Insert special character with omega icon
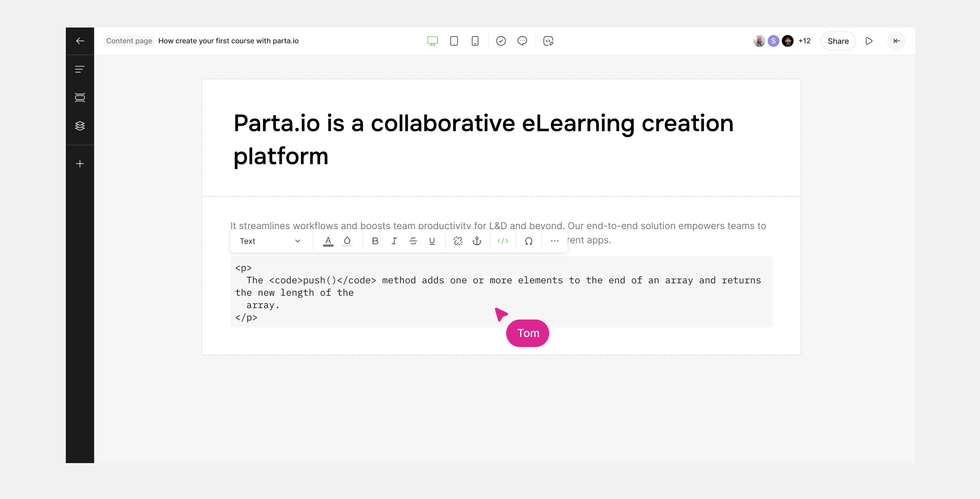 [x=529, y=241]
